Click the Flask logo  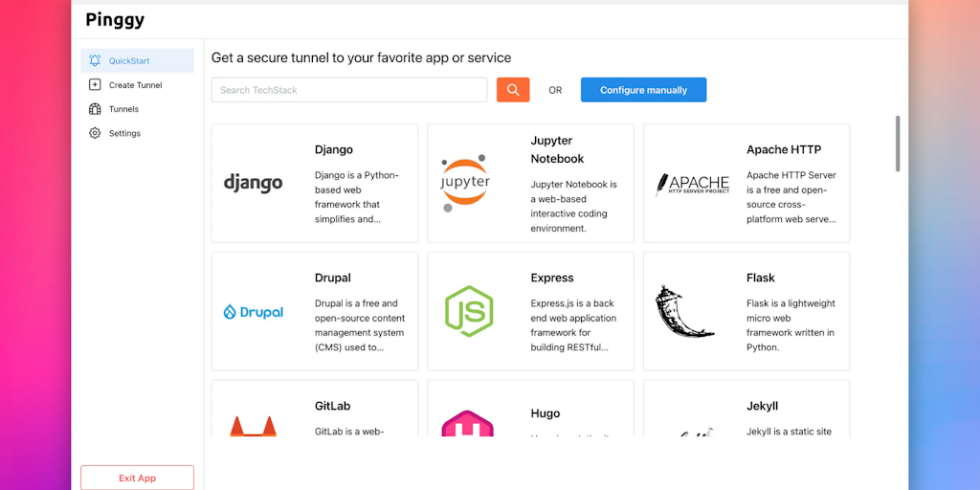[685, 311]
